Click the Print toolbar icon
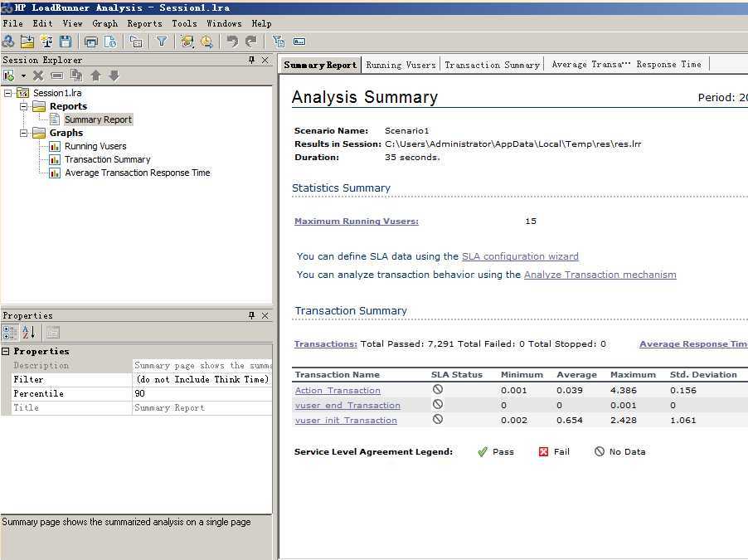Viewport: 748px width, 560px height. point(90,41)
